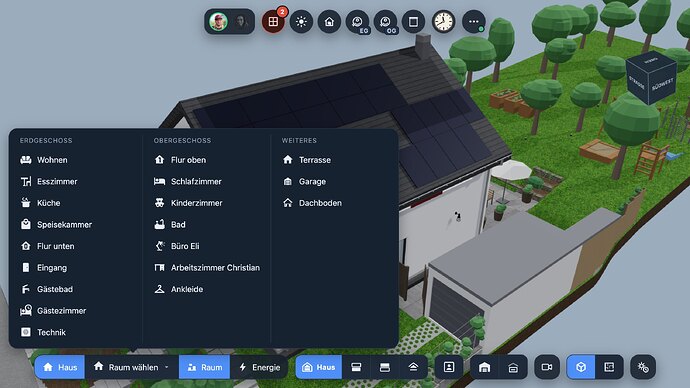Click the analog clock icon

(x=443, y=22)
